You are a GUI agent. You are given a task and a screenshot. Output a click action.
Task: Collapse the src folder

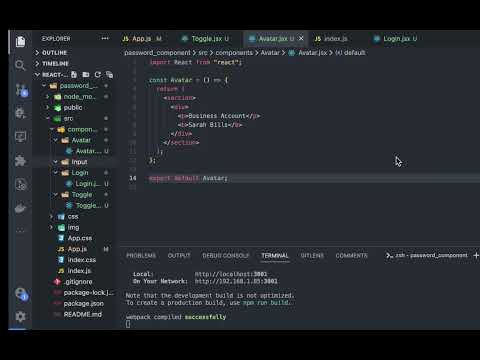click(x=75, y=118)
